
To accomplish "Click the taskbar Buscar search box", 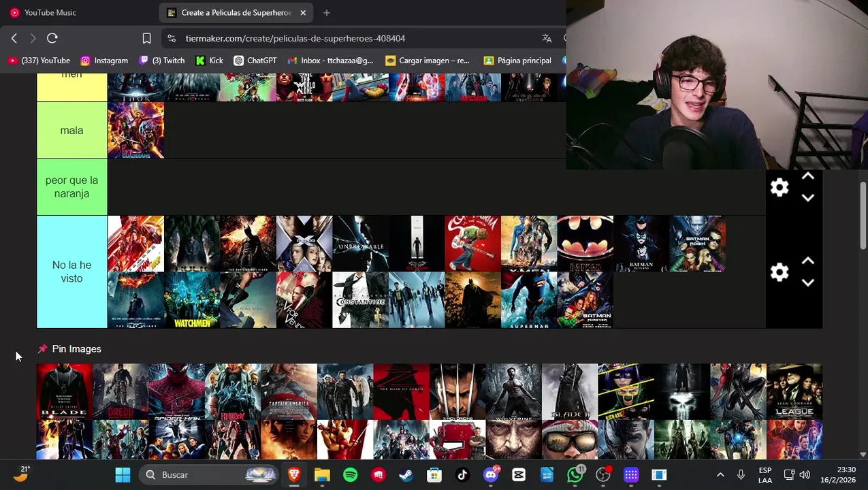I will pos(210,474).
